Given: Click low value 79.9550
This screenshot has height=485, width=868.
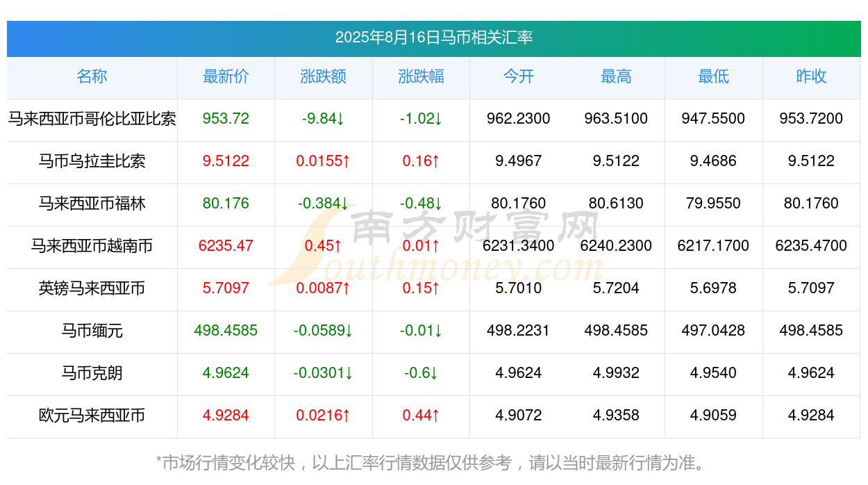Looking at the screenshot, I should click(714, 204).
